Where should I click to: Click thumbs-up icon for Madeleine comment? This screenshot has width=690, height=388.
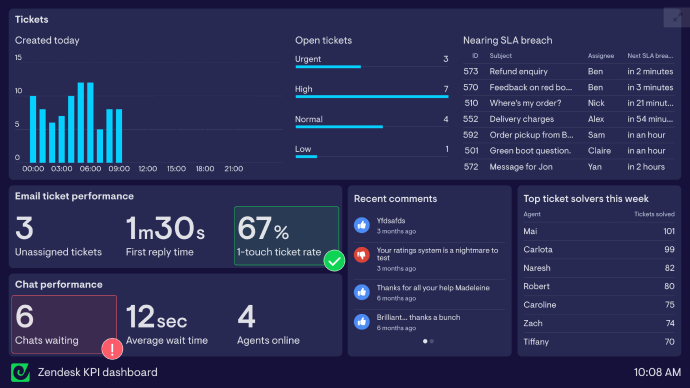coord(362,292)
